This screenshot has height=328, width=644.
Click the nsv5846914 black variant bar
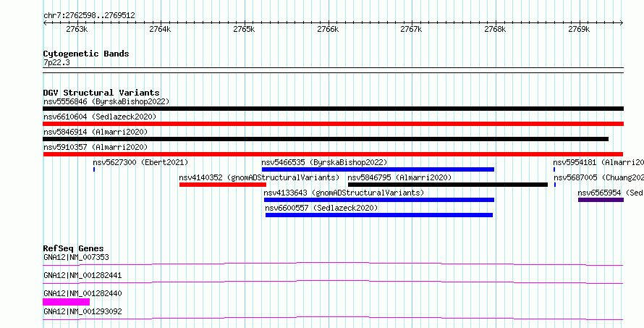pyautogui.click(x=326, y=139)
